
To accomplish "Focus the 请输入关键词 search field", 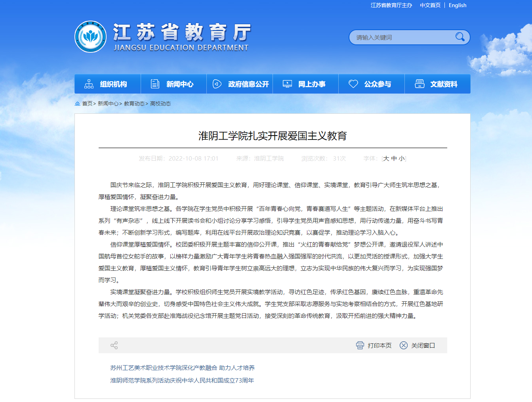I will tap(400, 37).
